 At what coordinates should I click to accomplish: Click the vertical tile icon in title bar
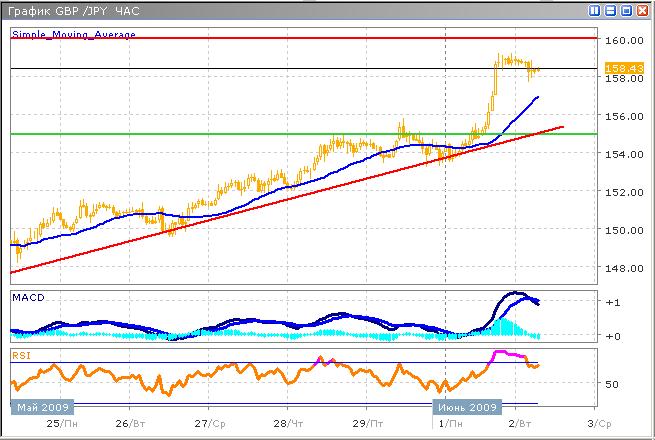595,9
